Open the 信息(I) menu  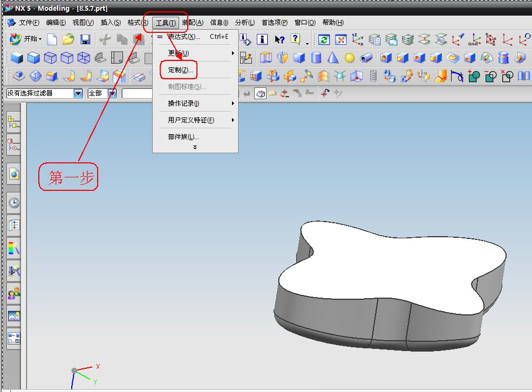click(219, 23)
